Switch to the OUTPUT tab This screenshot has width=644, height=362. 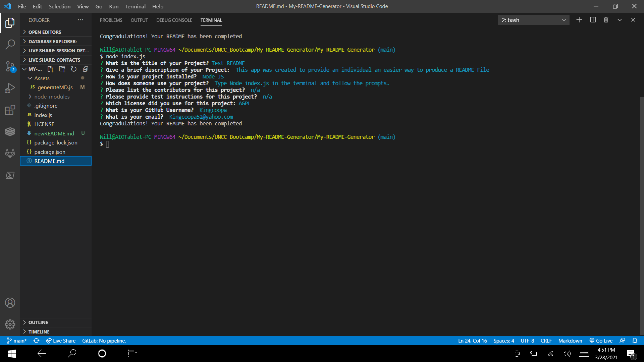tap(139, 20)
